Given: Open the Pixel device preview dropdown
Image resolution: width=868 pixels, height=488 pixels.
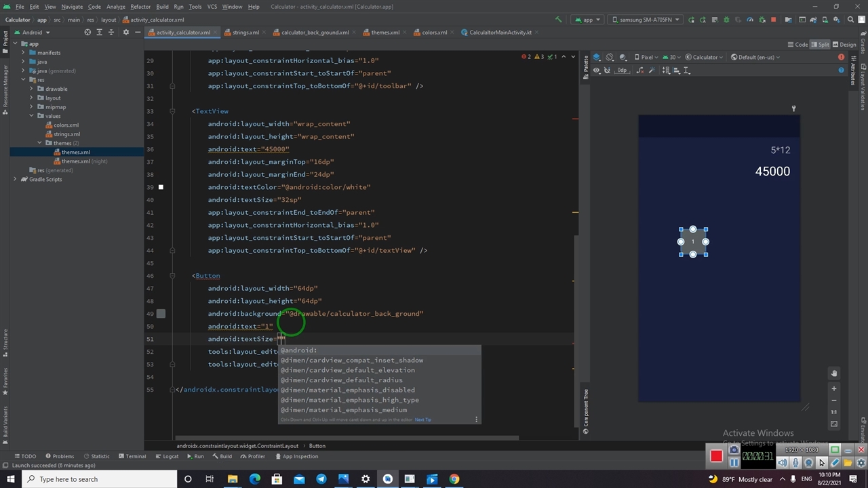Looking at the screenshot, I should [646, 57].
